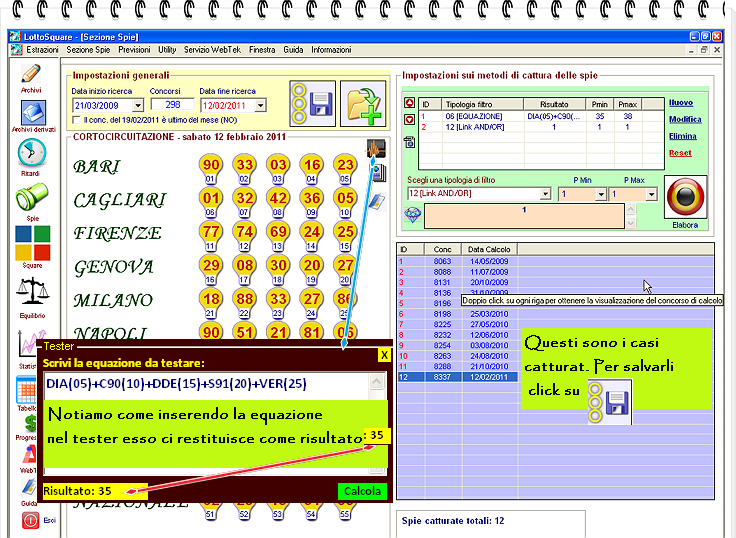Open the Guida menu in the menu bar

pos(293,50)
